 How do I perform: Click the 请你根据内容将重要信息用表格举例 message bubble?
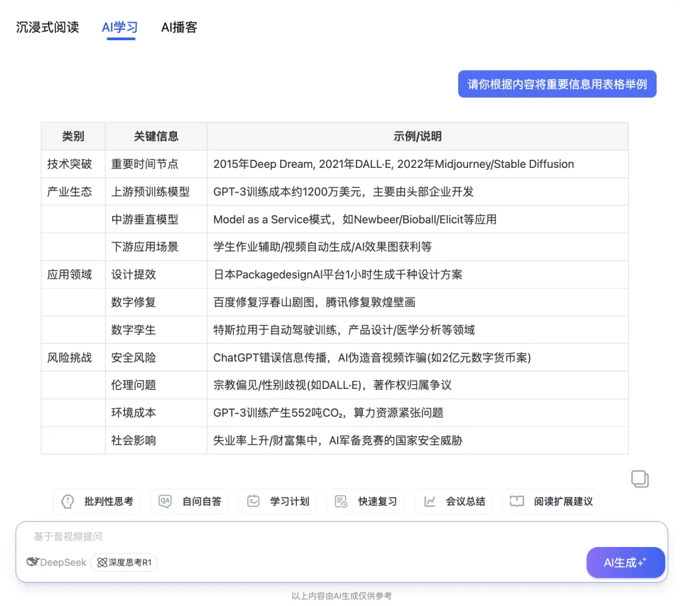pyautogui.click(x=557, y=84)
